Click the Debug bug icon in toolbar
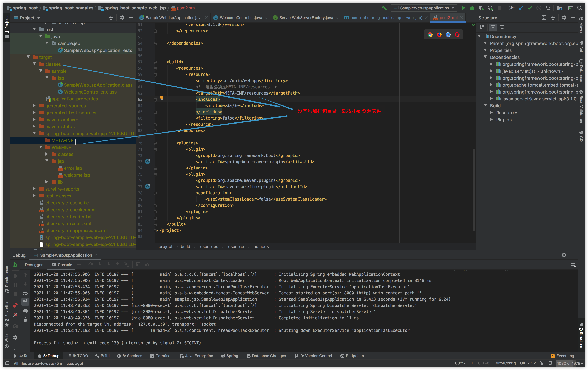The image size is (588, 370). pyautogui.click(x=472, y=8)
